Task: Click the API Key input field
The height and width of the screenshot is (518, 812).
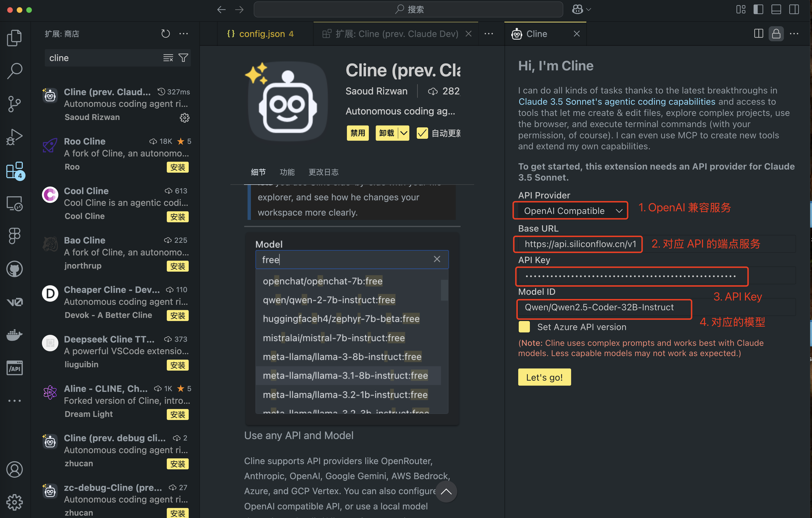Action: tap(657, 276)
